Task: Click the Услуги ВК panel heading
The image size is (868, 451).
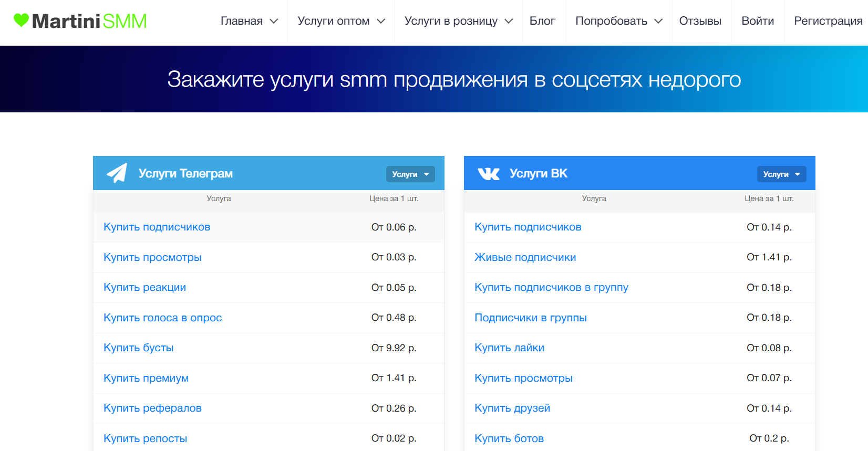Action: pos(539,174)
